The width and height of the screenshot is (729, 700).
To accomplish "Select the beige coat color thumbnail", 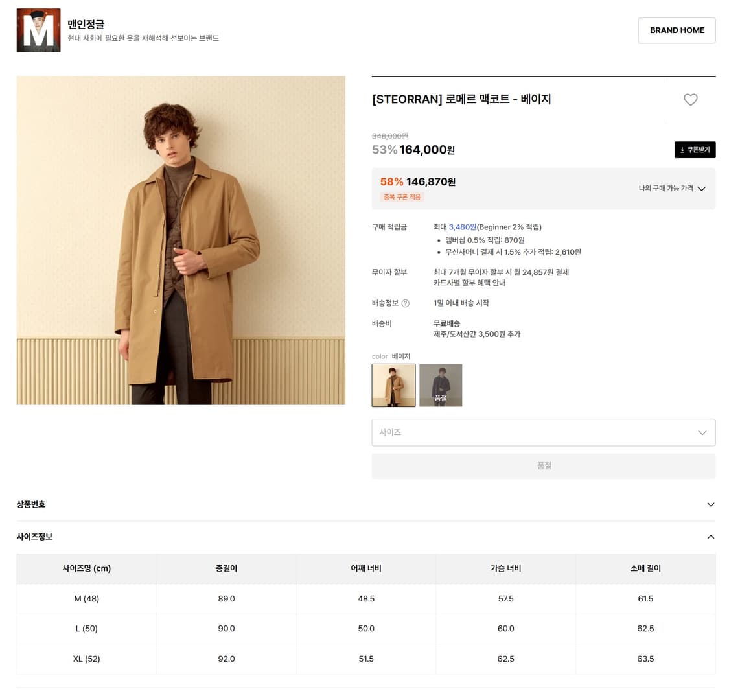I will click(x=393, y=385).
